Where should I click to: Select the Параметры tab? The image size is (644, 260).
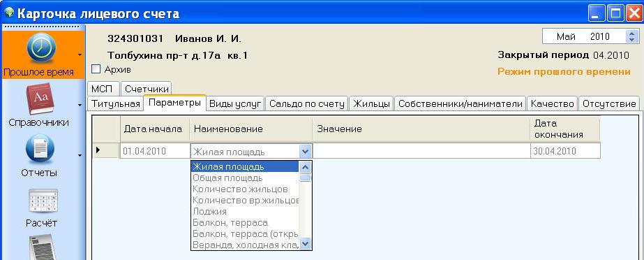click(x=174, y=103)
